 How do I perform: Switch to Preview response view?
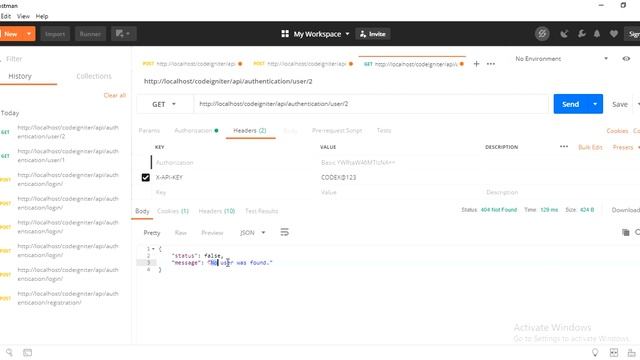pyautogui.click(x=212, y=233)
